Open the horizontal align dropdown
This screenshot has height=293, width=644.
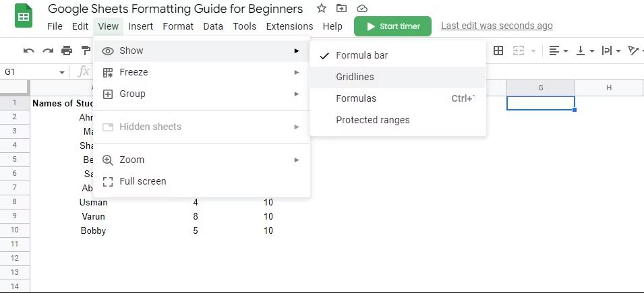pyautogui.click(x=558, y=51)
